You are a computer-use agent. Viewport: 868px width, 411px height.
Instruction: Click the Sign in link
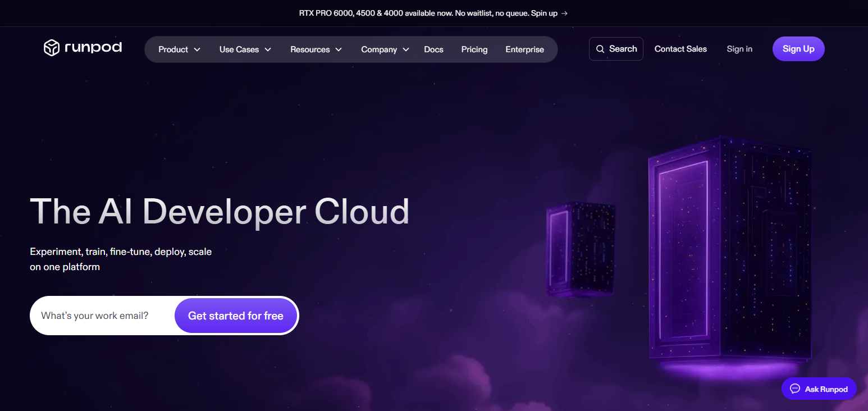pyautogui.click(x=739, y=49)
